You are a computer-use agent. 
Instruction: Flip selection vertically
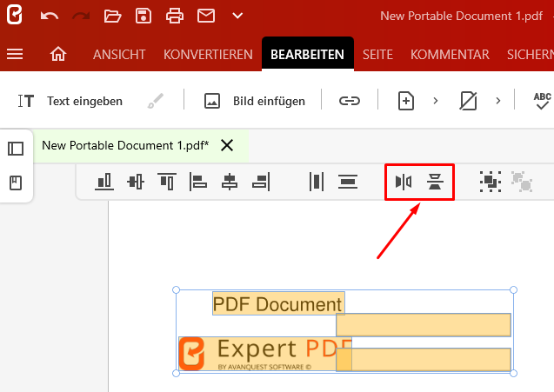tap(435, 182)
